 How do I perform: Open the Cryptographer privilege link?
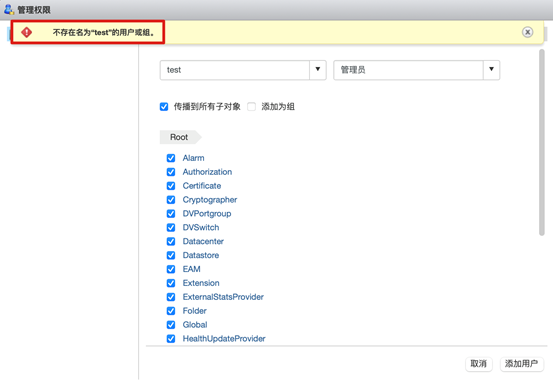pyautogui.click(x=210, y=200)
